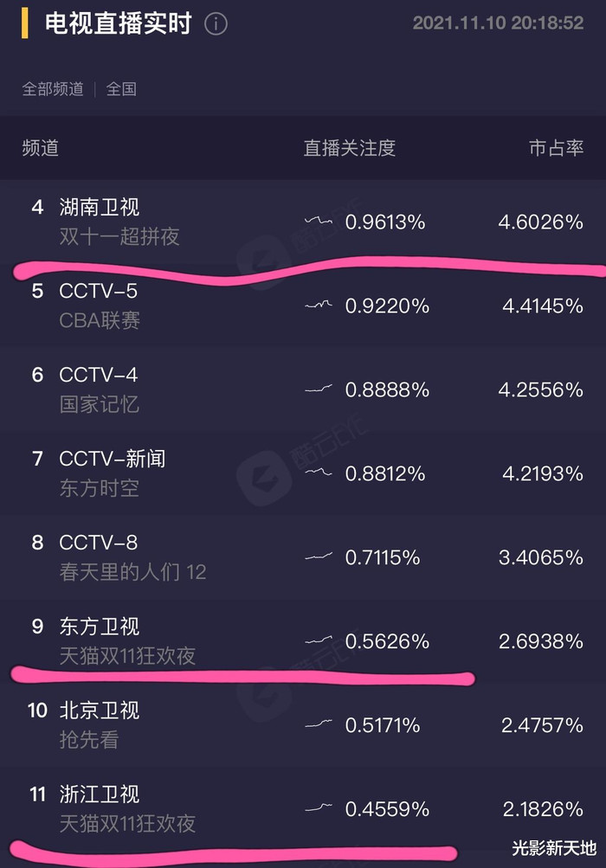The height and width of the screenshot is (868, 606).
Task: Select the 频道 column header
Action: pos(41,148)
